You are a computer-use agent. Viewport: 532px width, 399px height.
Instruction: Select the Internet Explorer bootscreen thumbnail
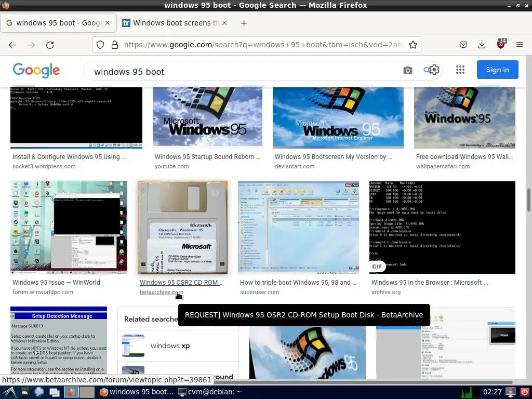click(338, 118)
